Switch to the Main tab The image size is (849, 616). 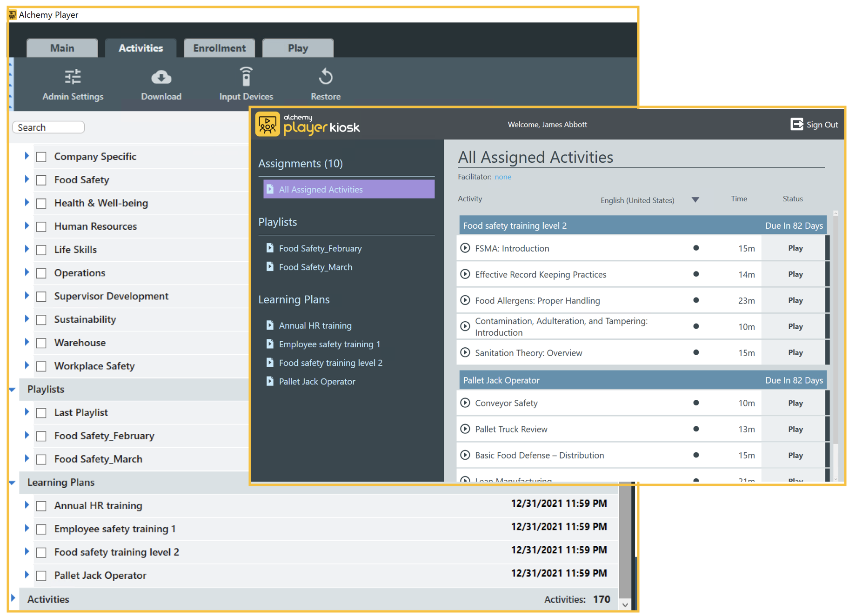click(62, 48)
